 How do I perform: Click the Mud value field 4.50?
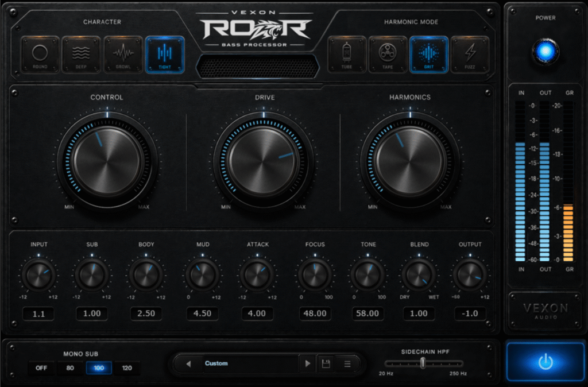click(x=202, y=314)
